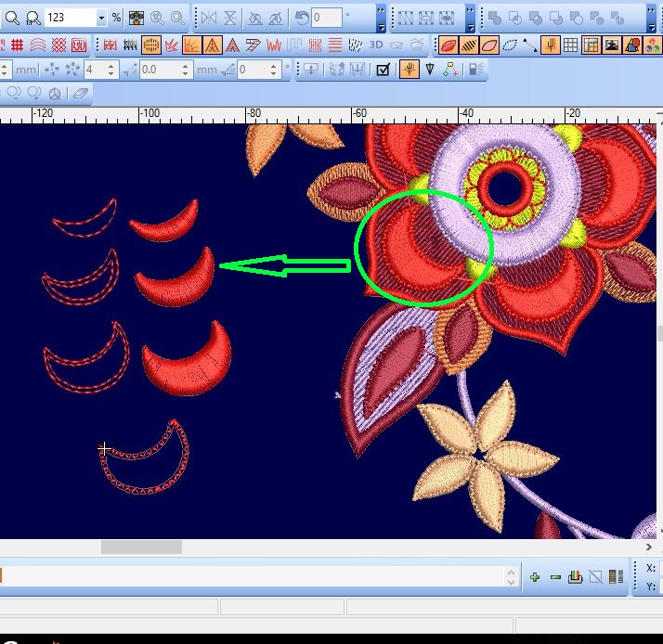Screen dimensions: 663x644
Task: Click the rotation angle input field
Action: (x=327, y=18)
